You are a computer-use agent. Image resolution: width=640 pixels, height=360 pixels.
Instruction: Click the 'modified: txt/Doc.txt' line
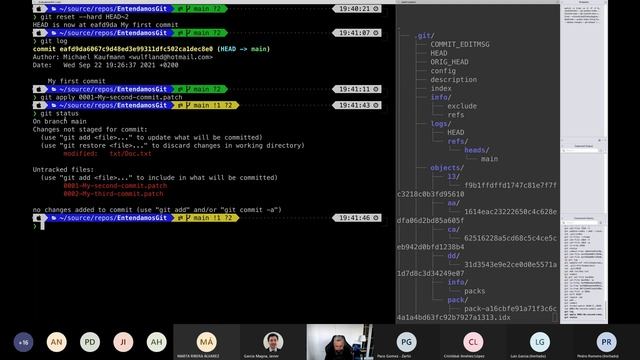pos(107,153)
